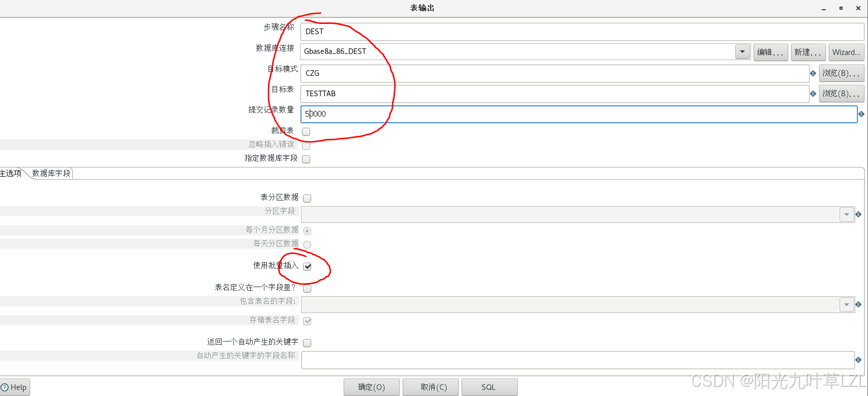Select 每个月分区数据 radio button

click(307, 231)
